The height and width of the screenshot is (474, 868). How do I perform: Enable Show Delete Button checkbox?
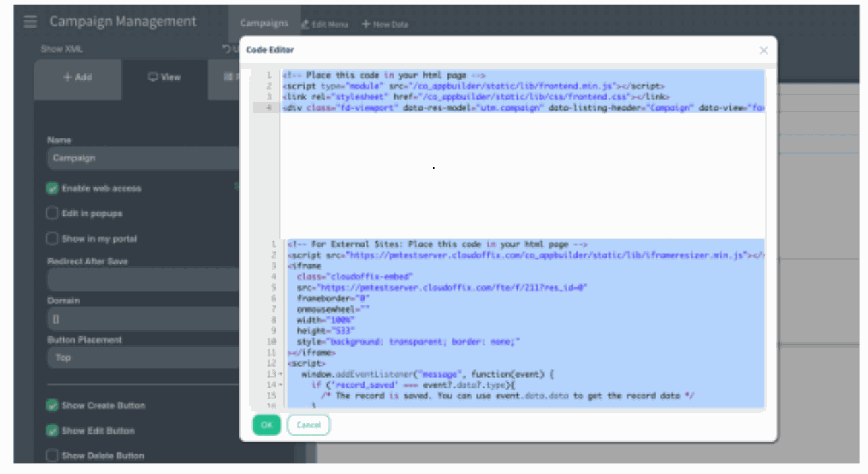[x=52, y=456]
